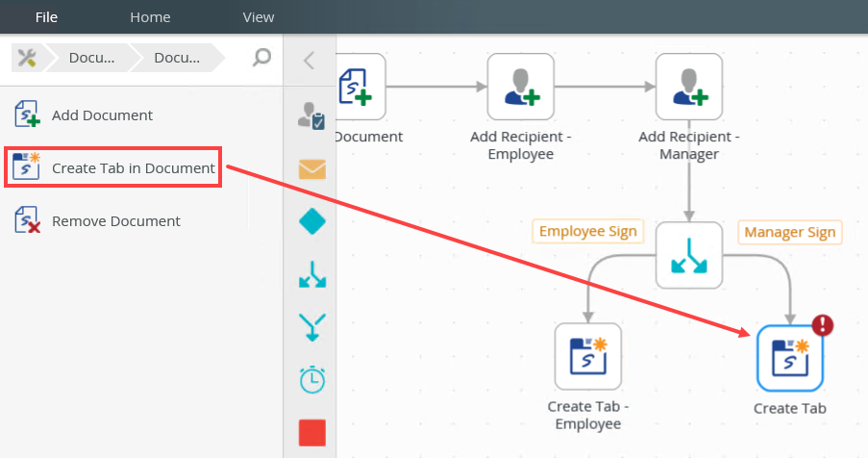Viewport: 868px width, 458px height.
Task: Click the Remove Document text label
Action: [x=115, y=221]
